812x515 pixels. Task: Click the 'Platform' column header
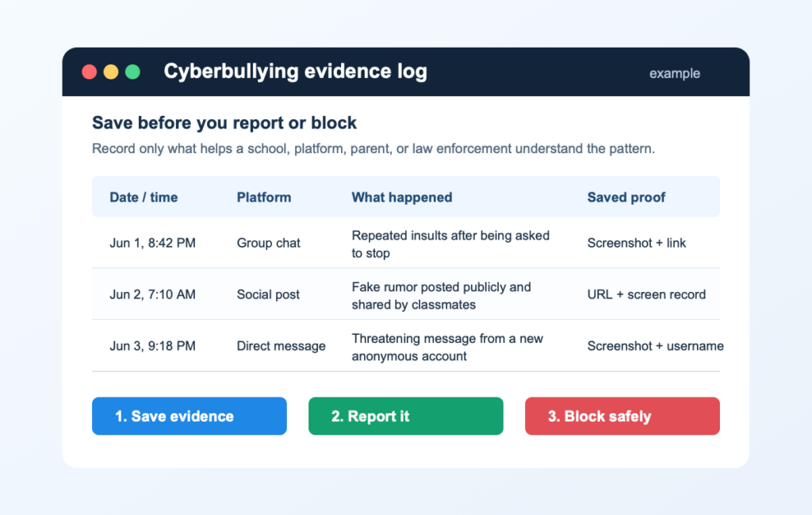(263, 198)
